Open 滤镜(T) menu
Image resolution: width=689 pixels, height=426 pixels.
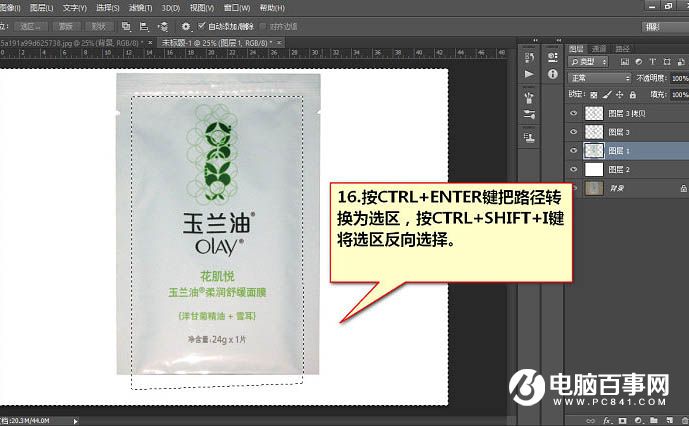tap(140, 8)
